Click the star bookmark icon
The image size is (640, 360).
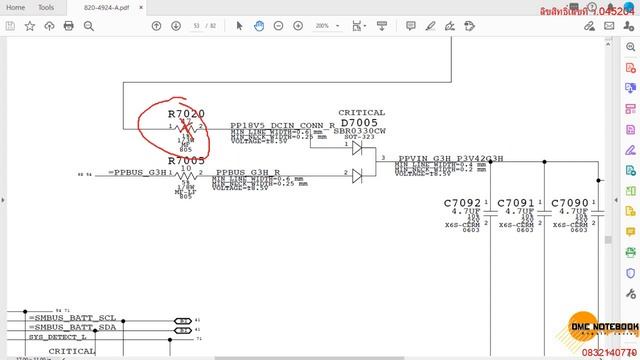click(30, 26)
